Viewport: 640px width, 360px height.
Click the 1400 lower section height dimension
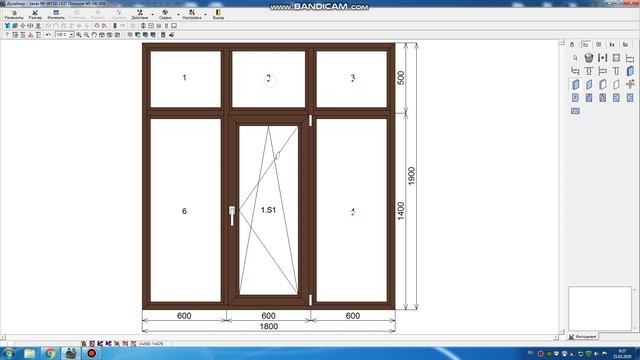click(x=401, y=211)
